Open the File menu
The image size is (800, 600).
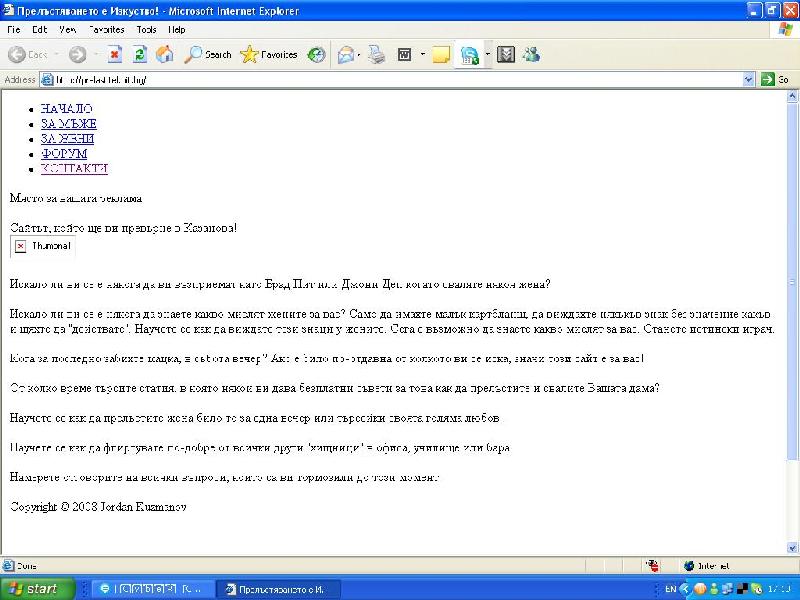pyautogui.click(x=14, y=30)
